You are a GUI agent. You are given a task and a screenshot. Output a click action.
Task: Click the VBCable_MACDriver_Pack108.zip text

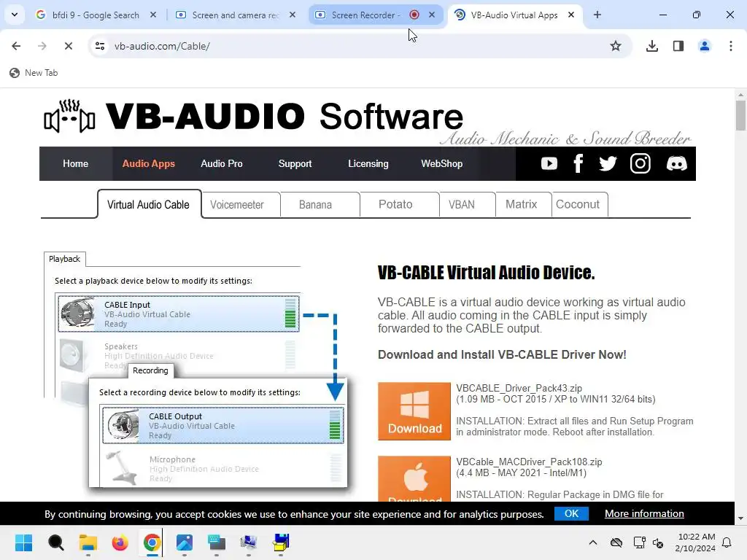[x=529, y=462]
